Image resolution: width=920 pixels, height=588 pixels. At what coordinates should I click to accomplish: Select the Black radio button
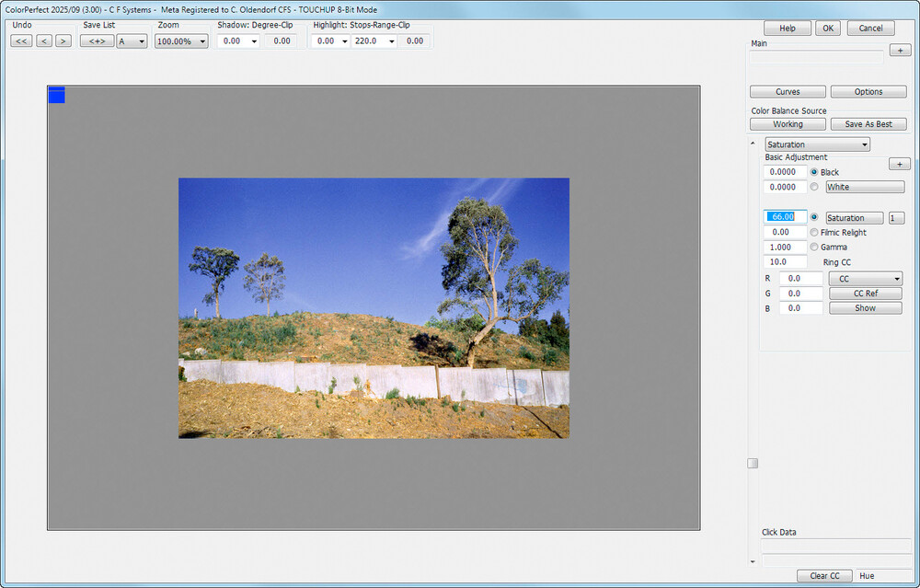click(x=814, y=172)
